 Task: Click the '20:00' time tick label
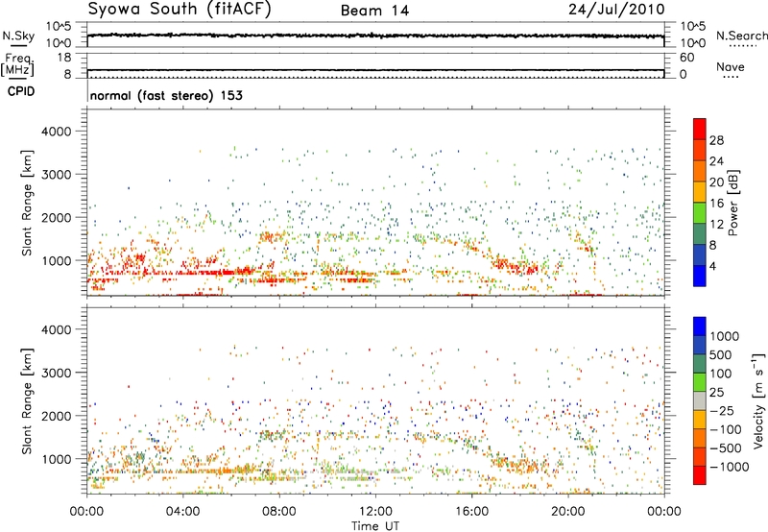(x=567, y=512)
